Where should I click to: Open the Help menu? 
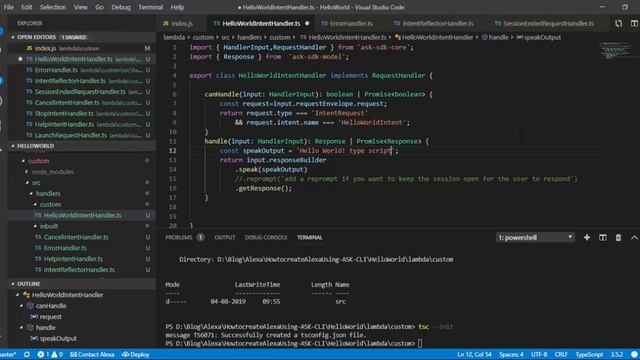pyautogui.click(x=177, y=7)
